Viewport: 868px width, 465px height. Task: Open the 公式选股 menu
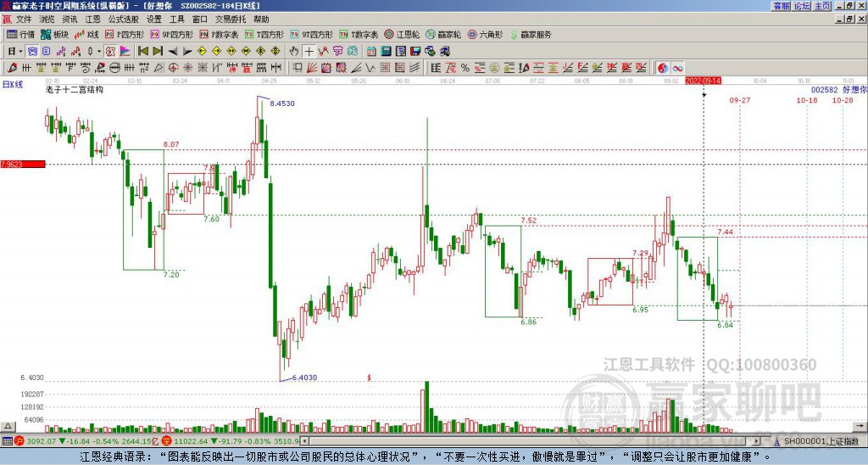click(x=124, y=20)
